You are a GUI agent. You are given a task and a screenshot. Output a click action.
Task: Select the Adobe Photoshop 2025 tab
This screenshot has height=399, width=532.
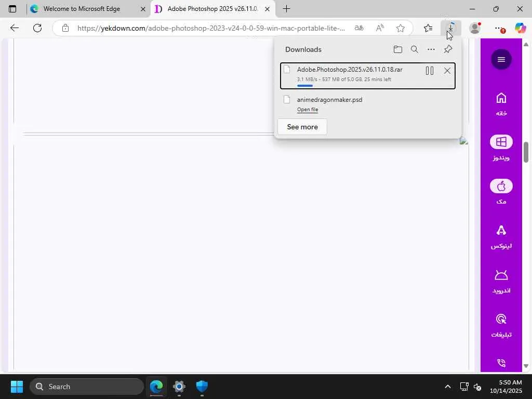(212, 9)
